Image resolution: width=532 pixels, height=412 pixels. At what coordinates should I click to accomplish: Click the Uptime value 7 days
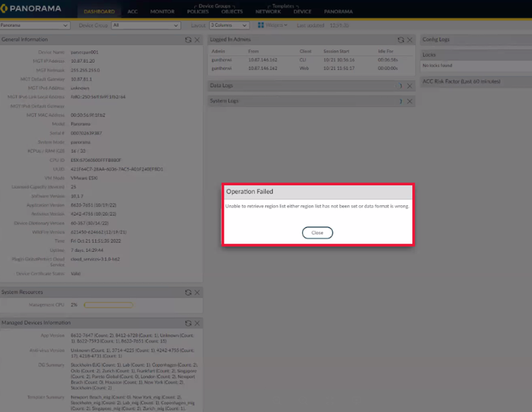[87, 250]
